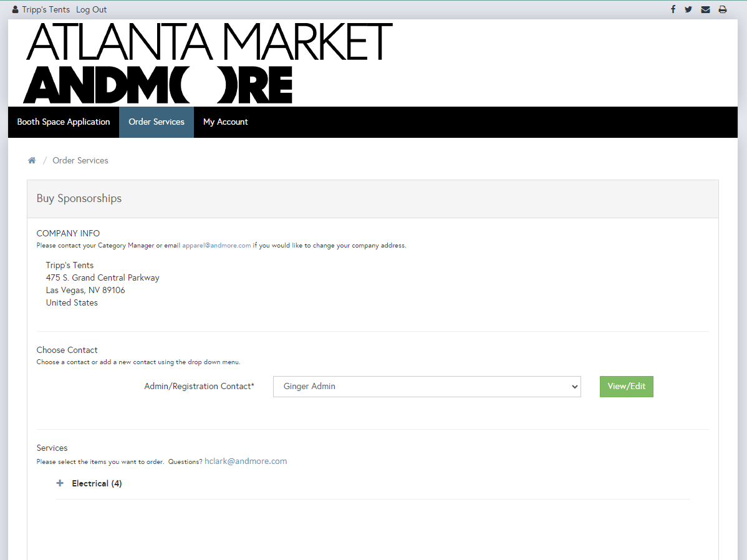Open the Admin/Registration Contact dropdown

427,387
